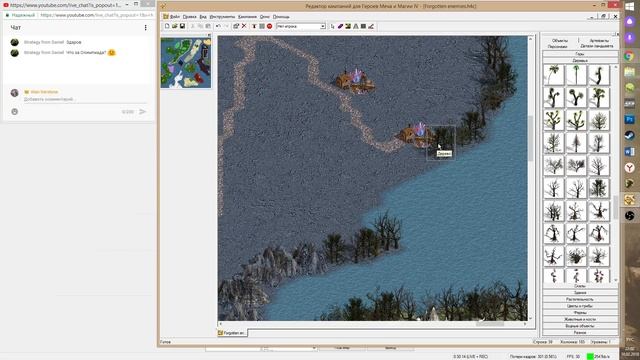
Task: Expand the Водные объекты category
Action: (x=580, y=326)
